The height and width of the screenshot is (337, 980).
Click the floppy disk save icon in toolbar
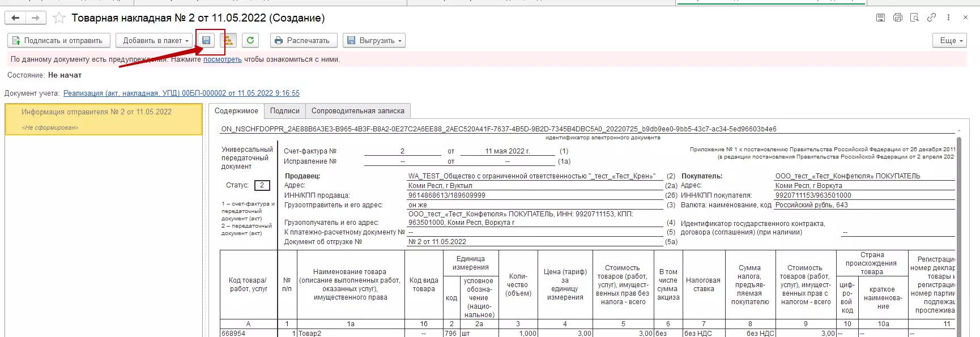pyautogui.click(x=206, y=40)
